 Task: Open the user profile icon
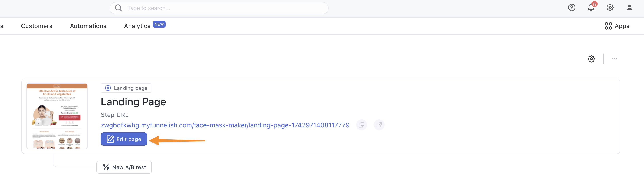(629, 7)
